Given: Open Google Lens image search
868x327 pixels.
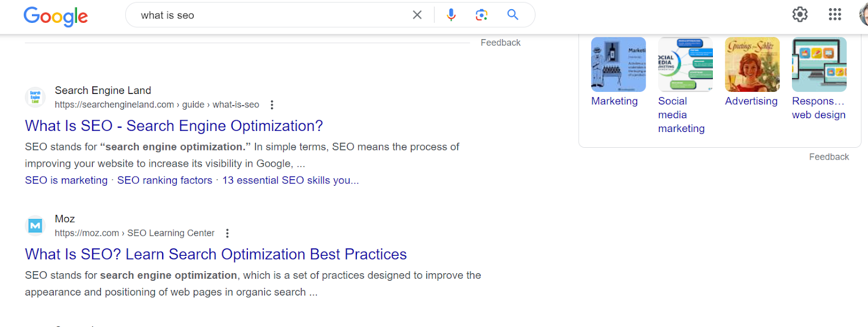Looking at the screenshot, I should pyautogui.click(x=481, y=15).
